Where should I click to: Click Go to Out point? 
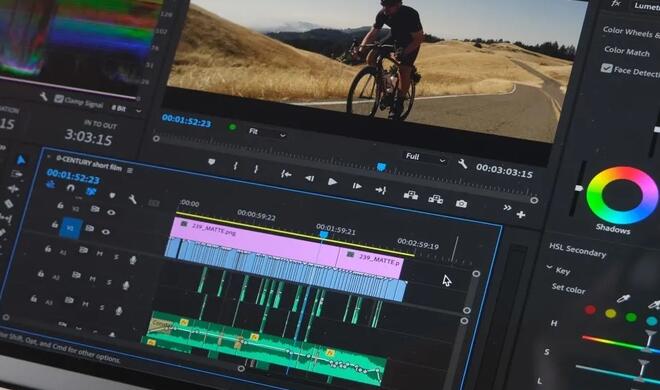click(381, 190)
